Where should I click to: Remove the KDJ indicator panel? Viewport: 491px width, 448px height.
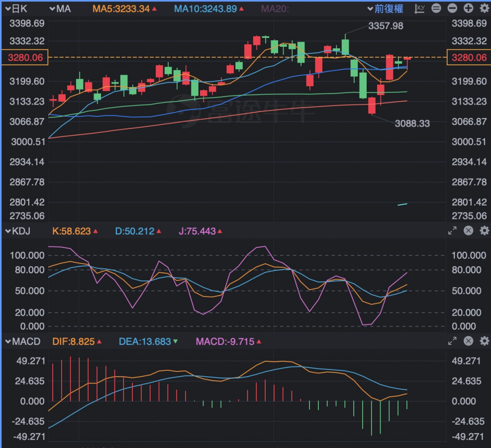(468, 230)
